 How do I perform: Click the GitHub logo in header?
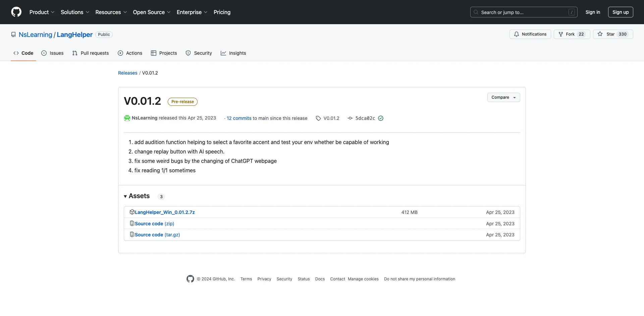(16, 12)
